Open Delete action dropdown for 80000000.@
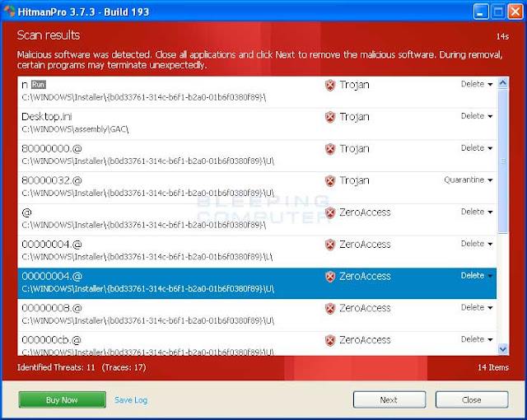Screen dimensions: 527x420 point(477,148)
